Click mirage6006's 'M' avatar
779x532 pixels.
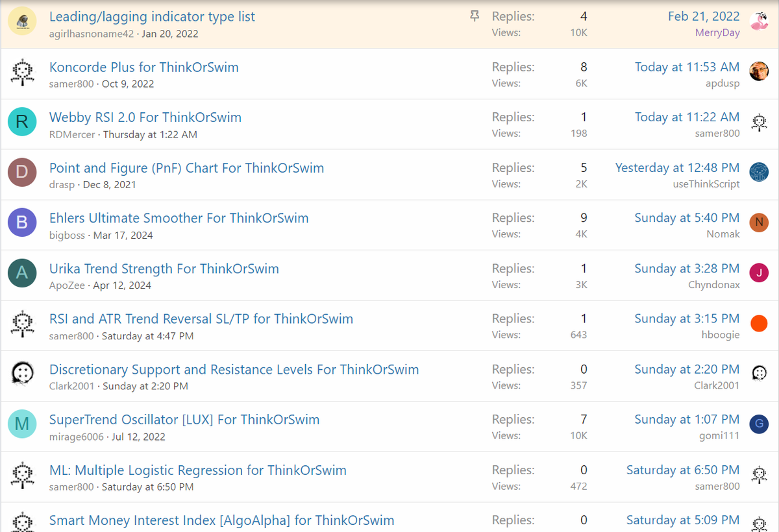coord(22,424)
